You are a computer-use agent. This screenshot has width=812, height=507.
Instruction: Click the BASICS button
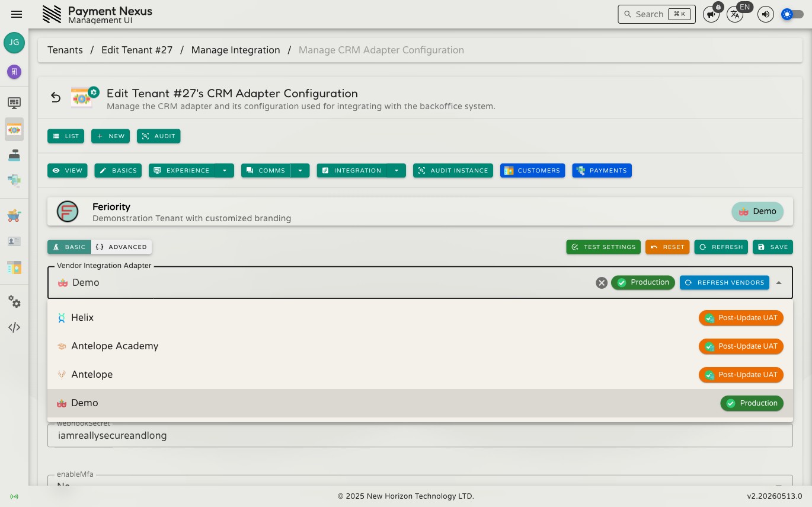coord(118,170)
